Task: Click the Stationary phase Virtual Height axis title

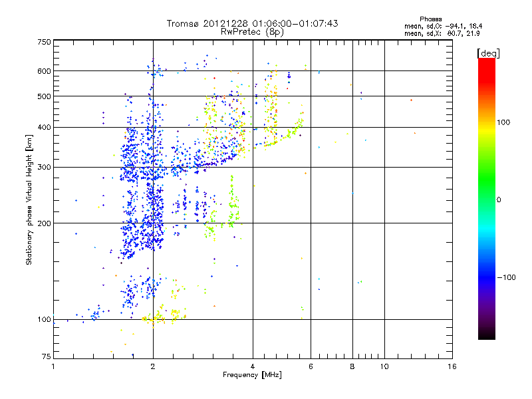Action: click(29, 200)
